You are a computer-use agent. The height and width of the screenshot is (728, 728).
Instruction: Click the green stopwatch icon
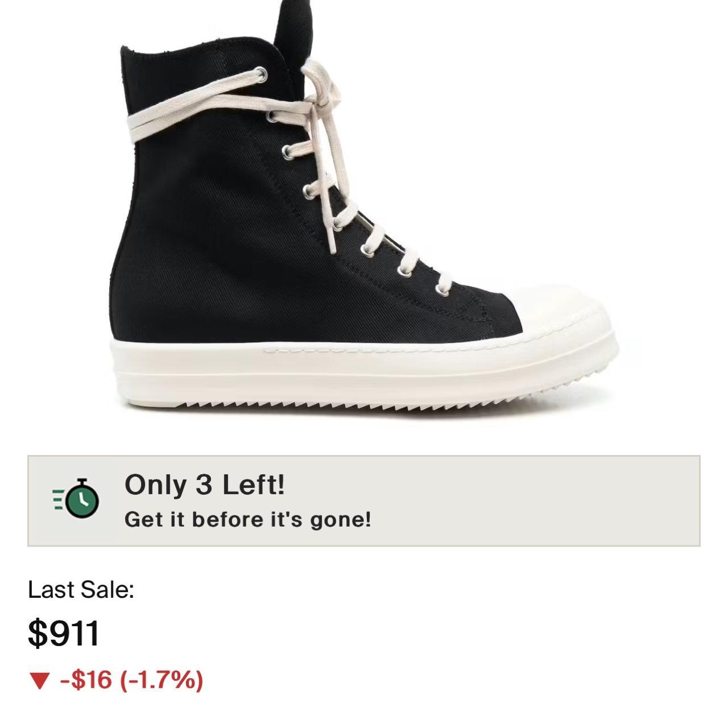pyautogui.click(x=82, y=499)
